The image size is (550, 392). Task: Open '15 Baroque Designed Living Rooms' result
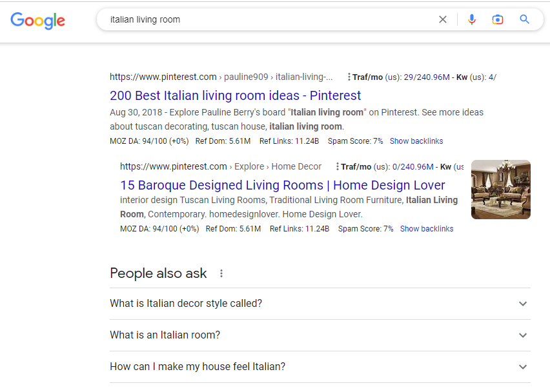pos(282,185)
